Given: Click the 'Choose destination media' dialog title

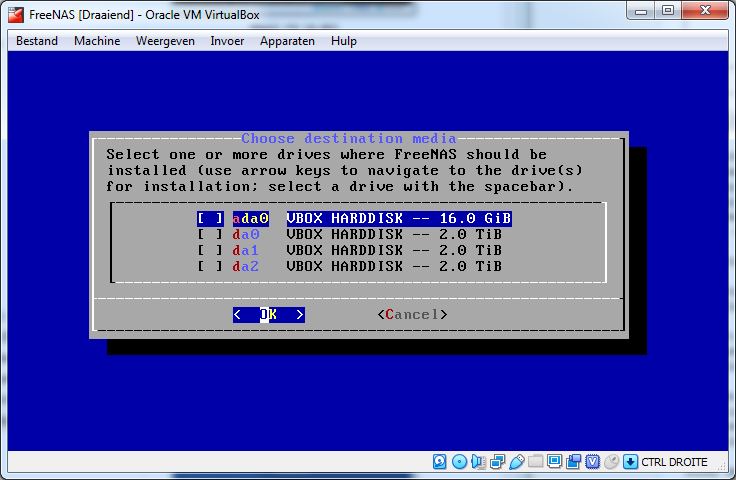Looking at the screenshot, I should pos(349,138).
